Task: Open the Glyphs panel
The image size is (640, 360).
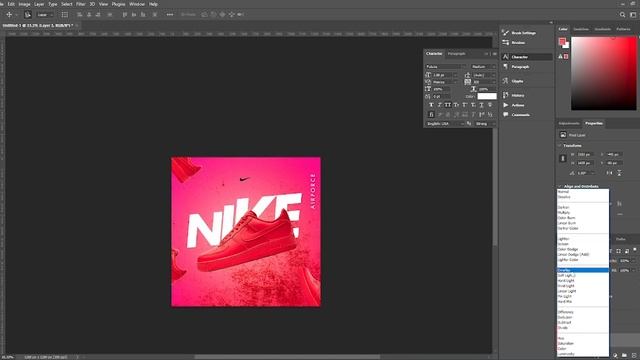Action: pos(527,81)
